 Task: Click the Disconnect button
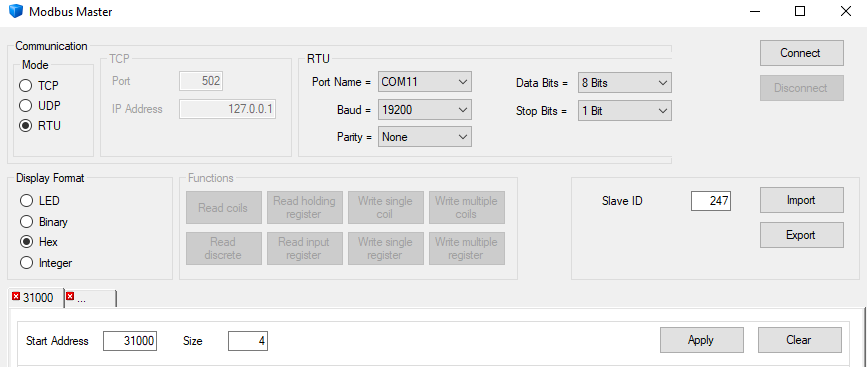[x=802, y=88]
